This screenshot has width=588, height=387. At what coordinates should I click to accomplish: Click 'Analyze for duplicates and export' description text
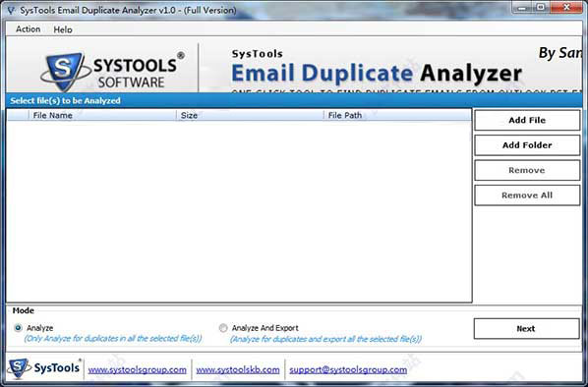click(x=325, y=339)
